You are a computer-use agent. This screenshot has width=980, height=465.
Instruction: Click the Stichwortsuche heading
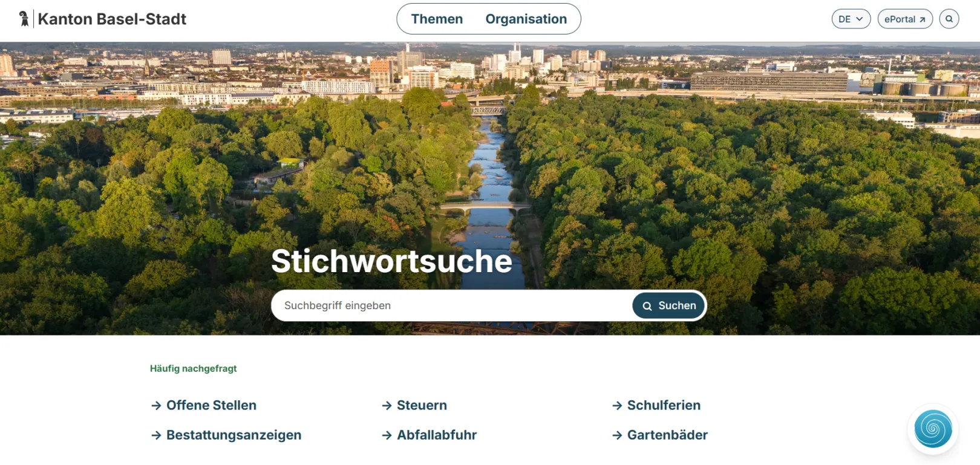pyautogui.click(x=391, y=261)
